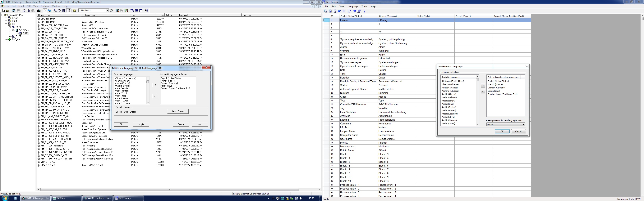644x201 pixels.
Task: Open the View menu in Text Library
Action: tap(342, 7)
